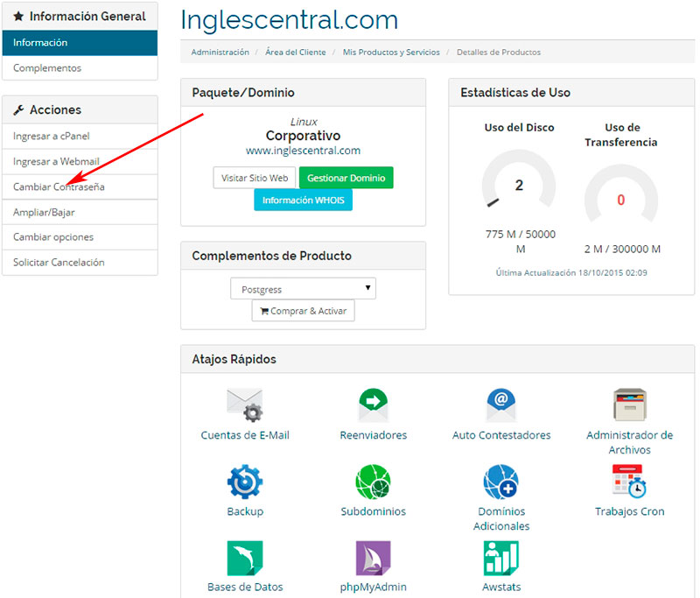Click the 775 M / 50000 M value

(x=520, y=242)
